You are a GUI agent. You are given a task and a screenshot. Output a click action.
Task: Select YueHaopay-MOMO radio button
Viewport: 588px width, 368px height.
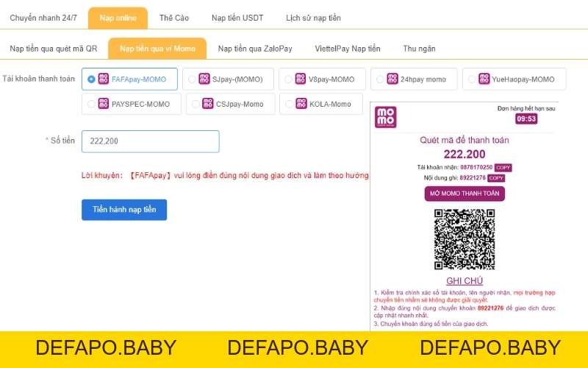(472, 79)
